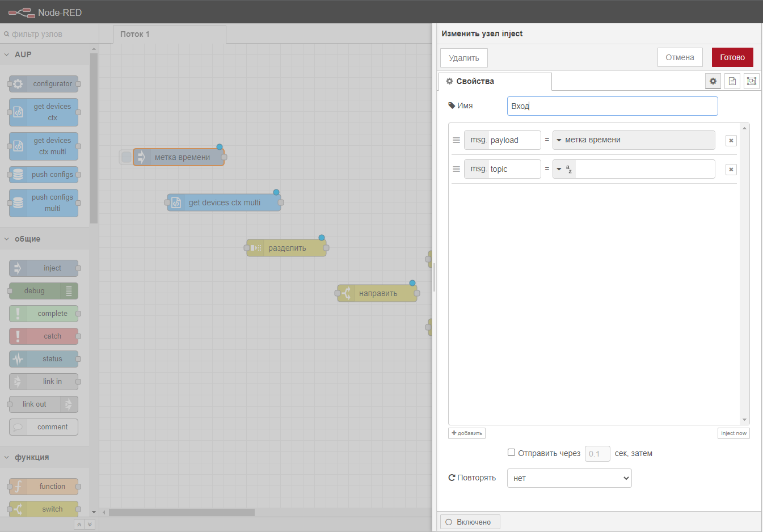The width and height of the screenshot is (763, 532).
Task: Pick the catch node from palette
Action: point(43,336)
